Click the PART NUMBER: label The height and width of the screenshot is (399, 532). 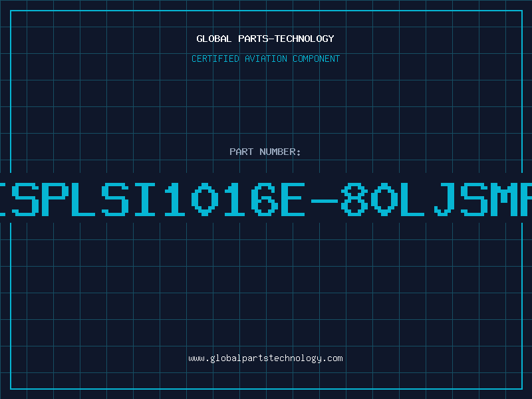(265, 152)
